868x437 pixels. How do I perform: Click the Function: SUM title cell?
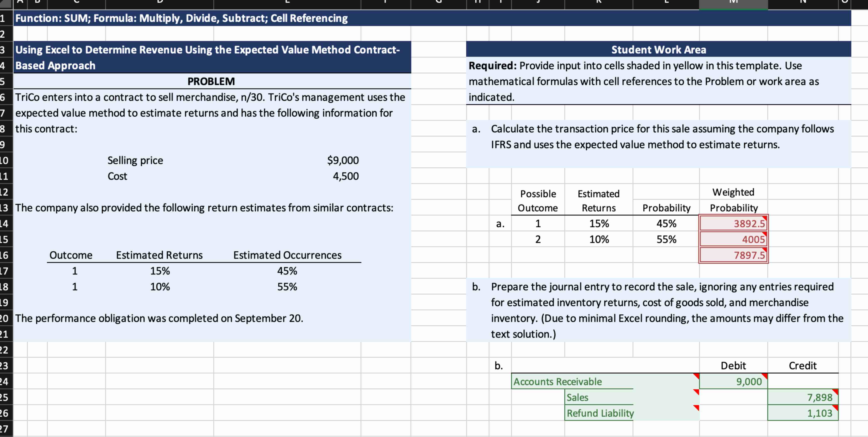181,18
